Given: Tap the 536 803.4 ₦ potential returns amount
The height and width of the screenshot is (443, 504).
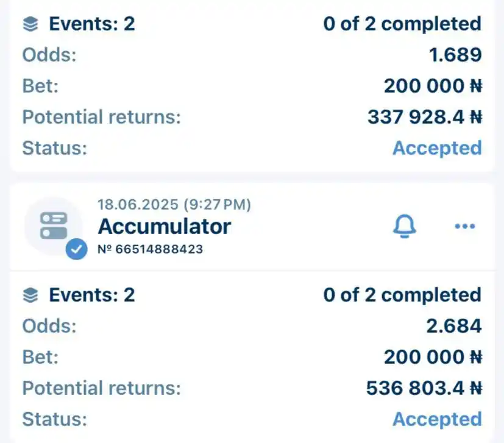Looking at the screenshot, I should point(424,388).
